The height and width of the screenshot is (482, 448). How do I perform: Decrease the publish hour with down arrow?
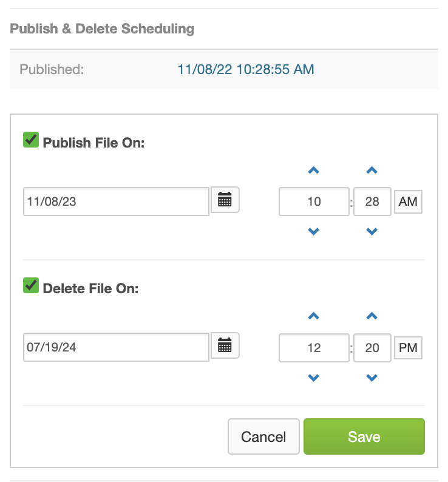[x=314, y=231]
